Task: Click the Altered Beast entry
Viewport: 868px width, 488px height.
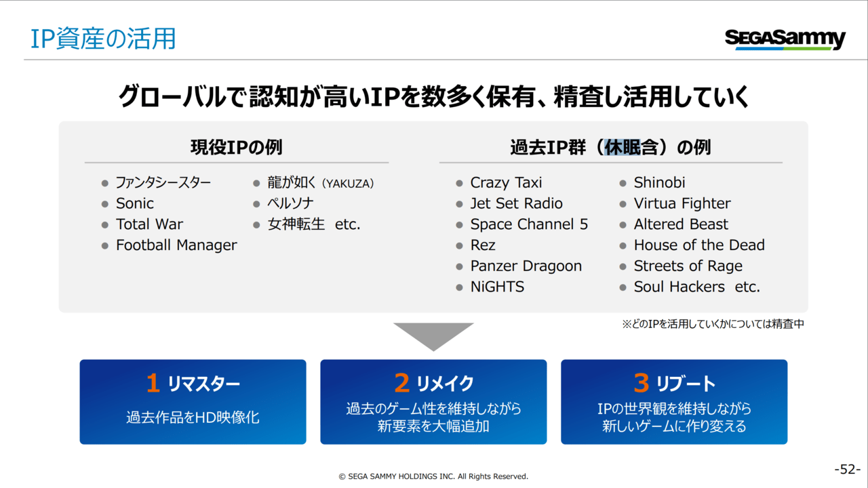Action: (681, 224)
